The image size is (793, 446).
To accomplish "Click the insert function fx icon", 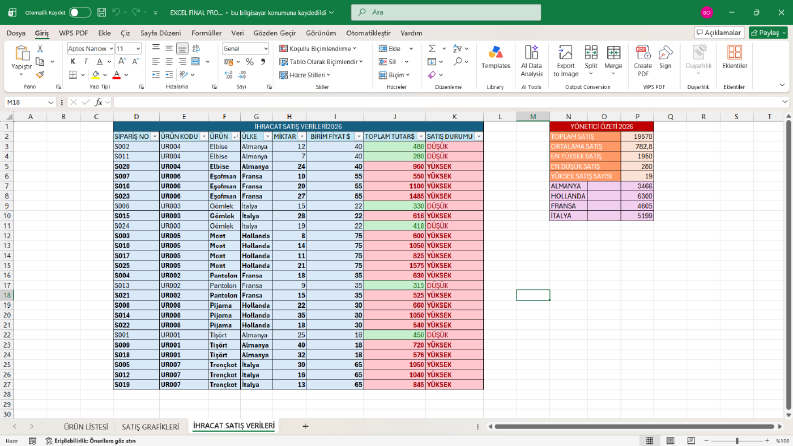I will coord(99,102).
